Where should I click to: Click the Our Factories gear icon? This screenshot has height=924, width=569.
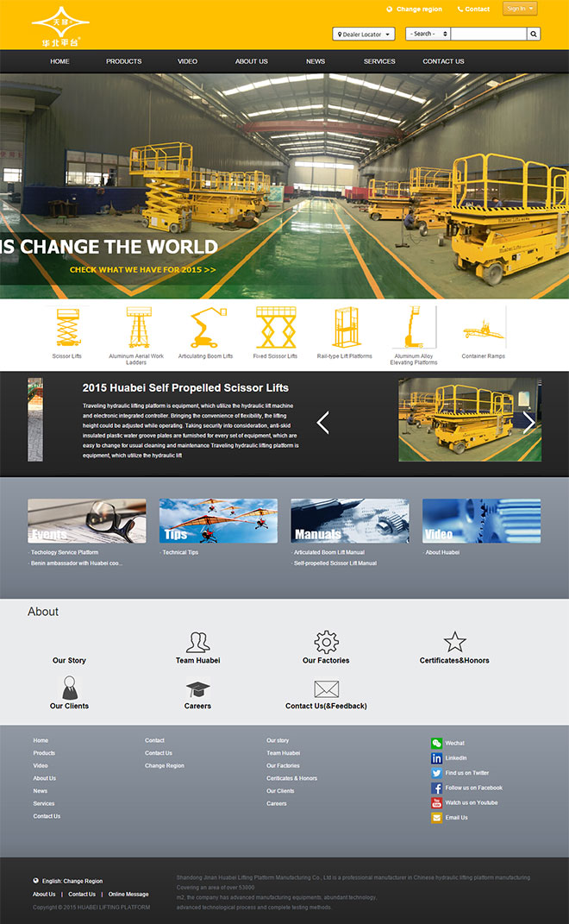click(x=326, y=642)
